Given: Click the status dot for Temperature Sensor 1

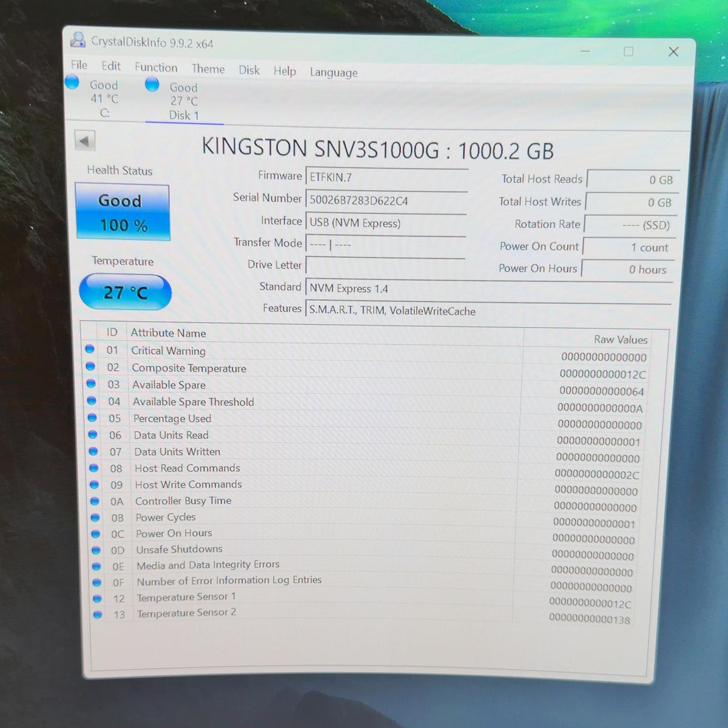Looking at the screenshot, I should point(97,598).
